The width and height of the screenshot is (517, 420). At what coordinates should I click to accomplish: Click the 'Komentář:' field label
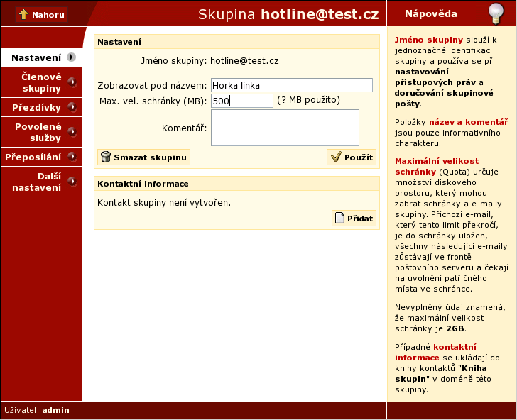184,128
